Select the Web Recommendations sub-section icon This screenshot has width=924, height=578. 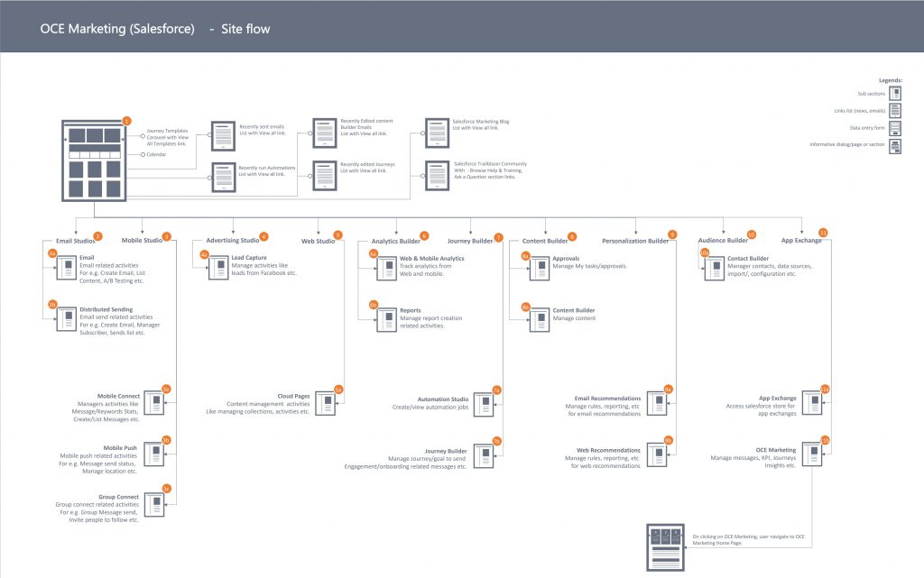pyautogui.click(x=657, y=455)
